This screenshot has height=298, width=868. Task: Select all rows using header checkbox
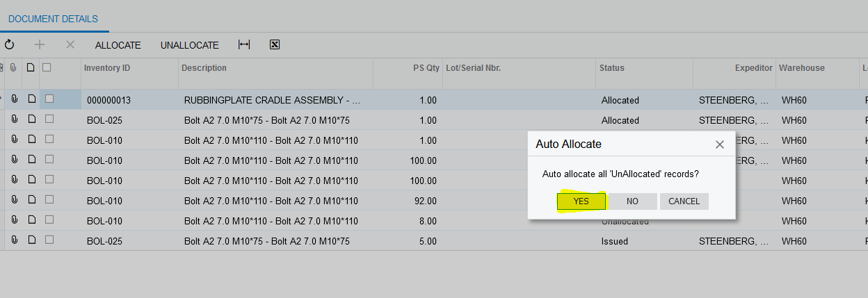[x=47, y=67]
